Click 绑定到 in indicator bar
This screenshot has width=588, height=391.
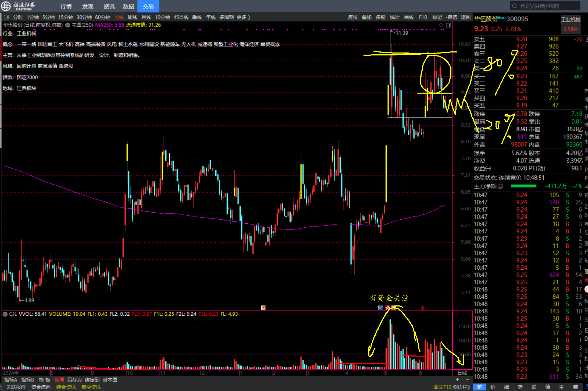(x=92, y=380)
